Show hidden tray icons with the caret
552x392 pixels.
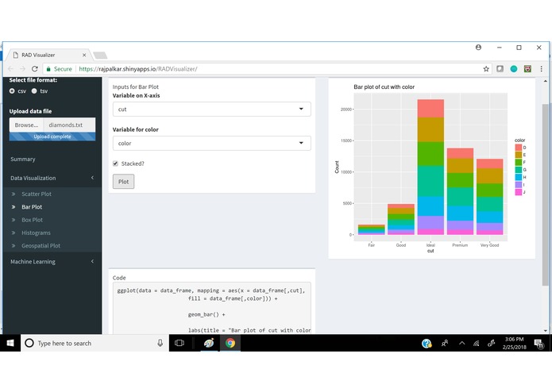[x=462, y=343]
